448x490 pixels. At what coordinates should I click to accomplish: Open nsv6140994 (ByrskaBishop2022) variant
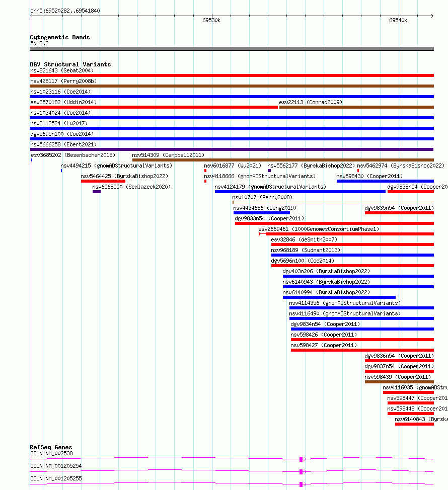pyautogui.click(x=326, y=293)
